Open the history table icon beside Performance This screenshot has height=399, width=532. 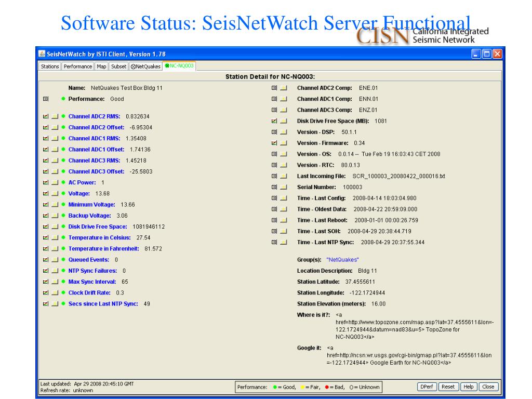[46, 99]
